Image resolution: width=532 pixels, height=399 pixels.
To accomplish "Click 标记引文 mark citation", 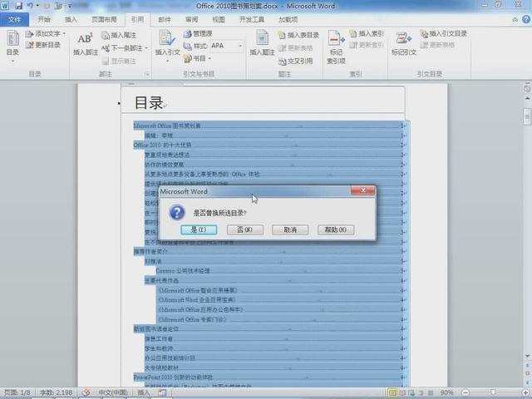I will tap(404, 43).
